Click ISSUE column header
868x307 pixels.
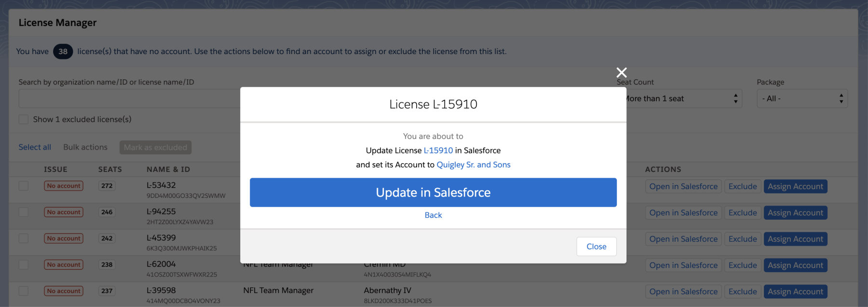[x=55, y=169]
